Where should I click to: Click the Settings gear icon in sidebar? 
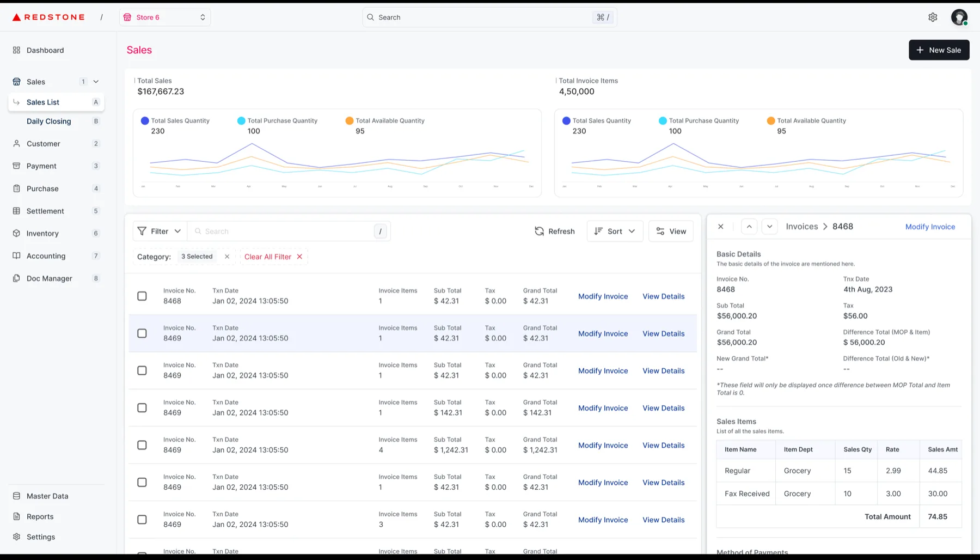point(16,537)
